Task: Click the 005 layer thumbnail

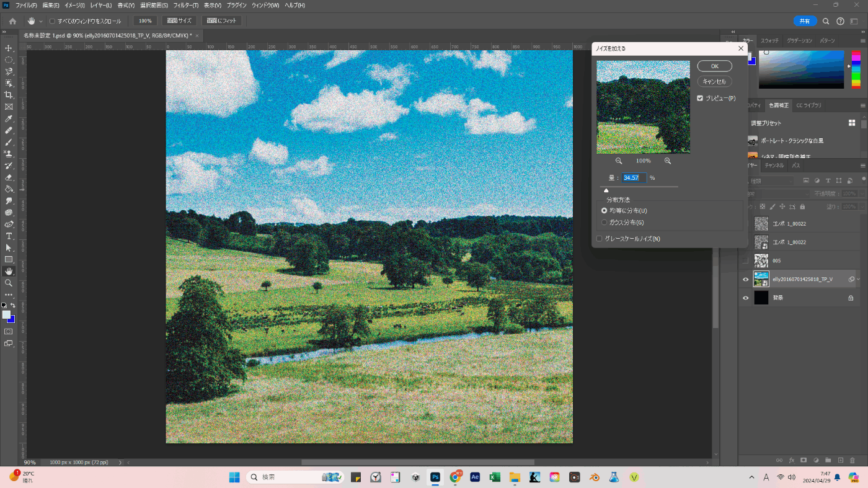Action: tap(761, 261)
